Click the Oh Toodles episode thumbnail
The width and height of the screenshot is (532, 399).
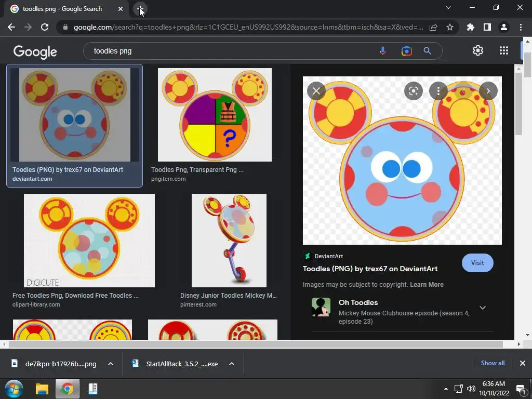point(321,307)
